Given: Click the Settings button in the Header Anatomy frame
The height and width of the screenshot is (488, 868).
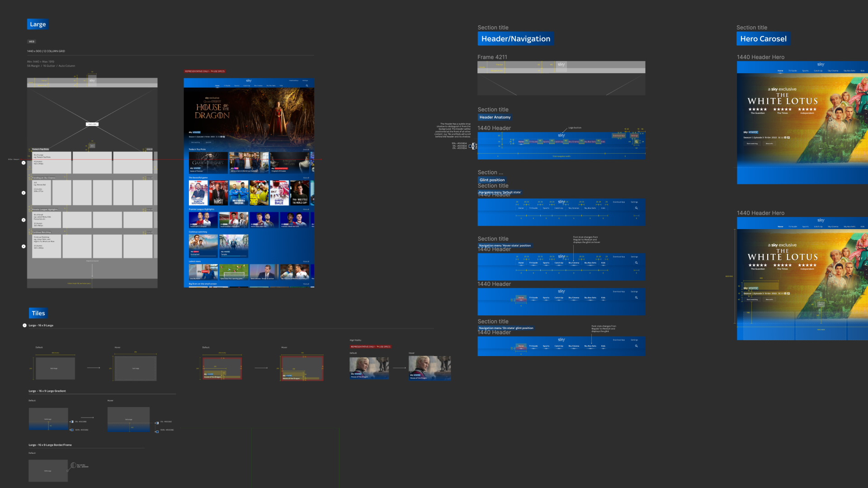Looking at the screenshot, I should tap(634, 136).
